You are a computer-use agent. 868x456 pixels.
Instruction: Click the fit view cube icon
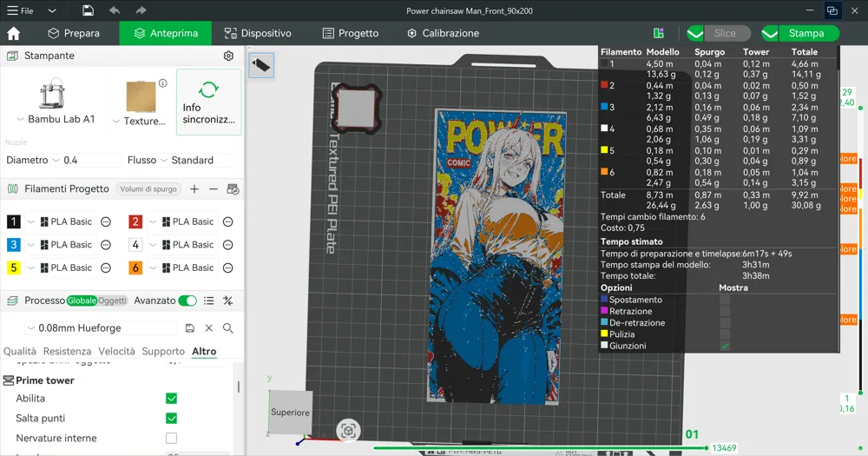(348, 430)
